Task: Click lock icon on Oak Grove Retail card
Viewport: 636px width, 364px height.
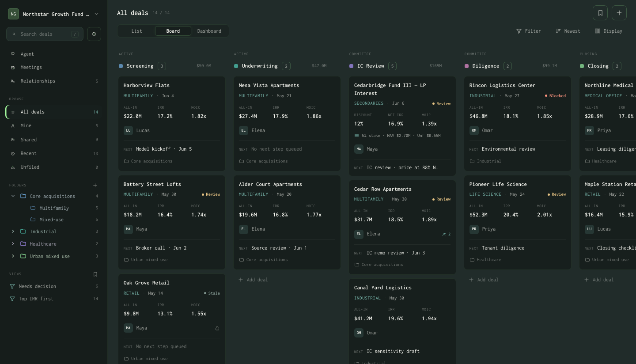Action: click(217, 328)
